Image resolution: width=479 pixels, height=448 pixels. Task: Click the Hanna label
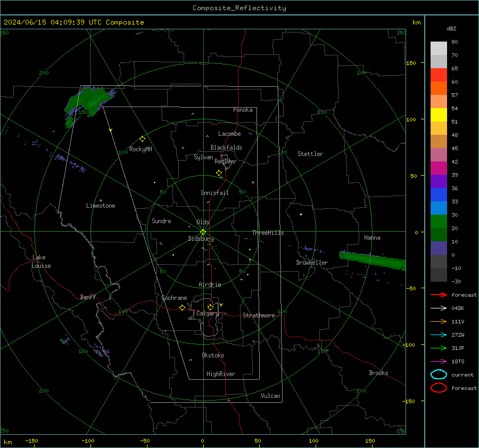[372, 238]
